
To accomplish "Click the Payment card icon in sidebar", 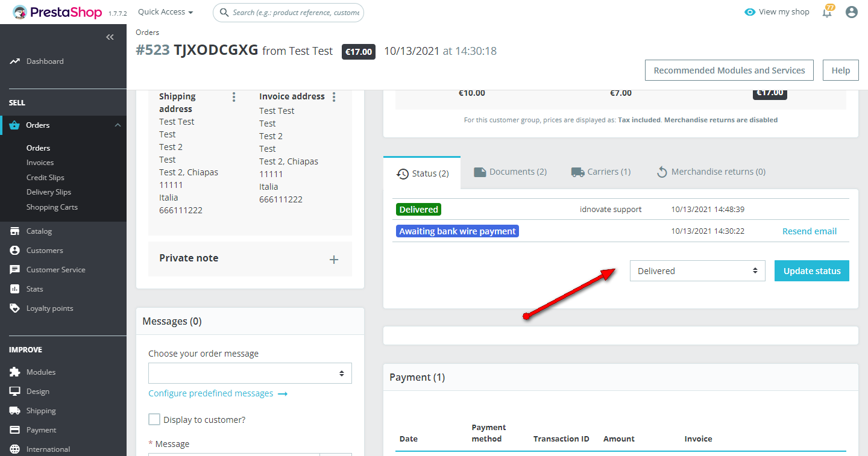I will (15, 430).
